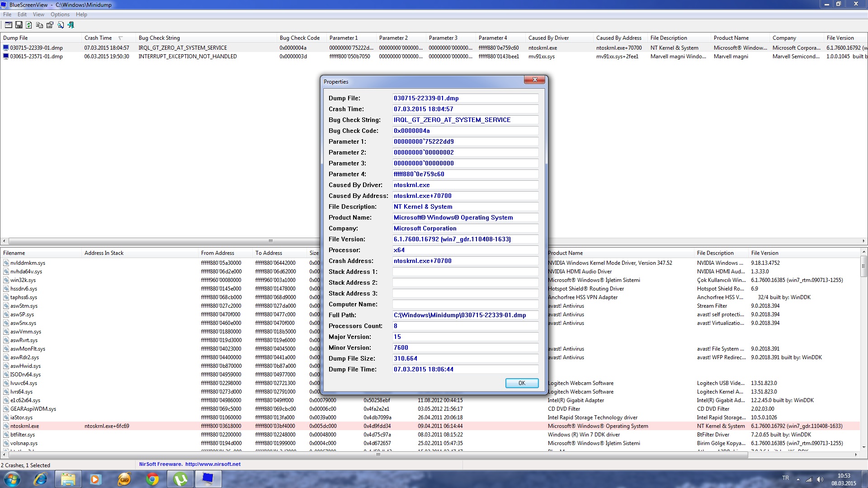
Task: Click the Properties toolbar icon
Action: (50, 25)
